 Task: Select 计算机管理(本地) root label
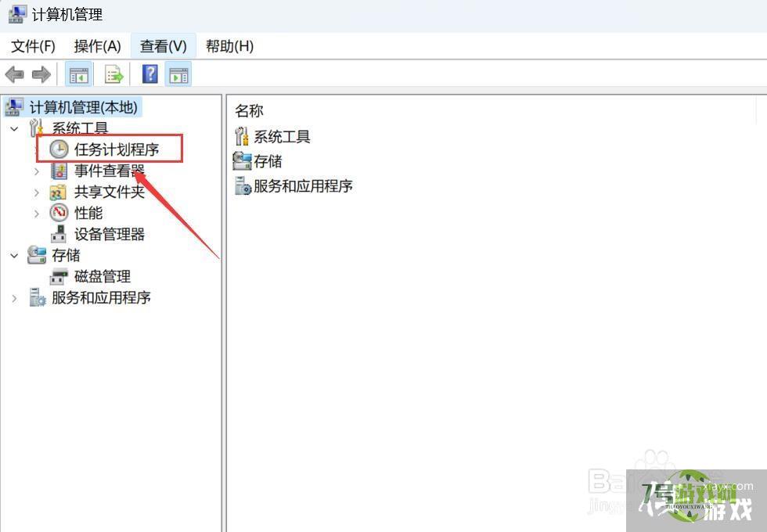84,106
